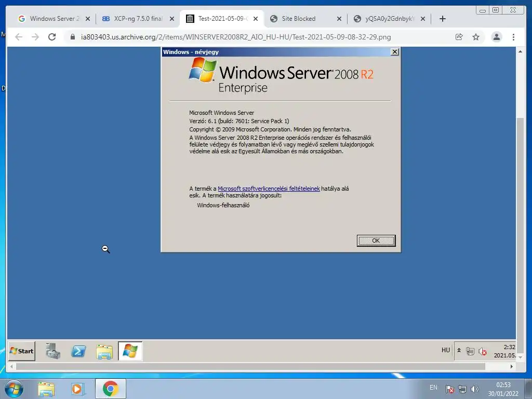Close the Test-2021-05-09 tab
532x399 pixels.
[x=256, y=19]
